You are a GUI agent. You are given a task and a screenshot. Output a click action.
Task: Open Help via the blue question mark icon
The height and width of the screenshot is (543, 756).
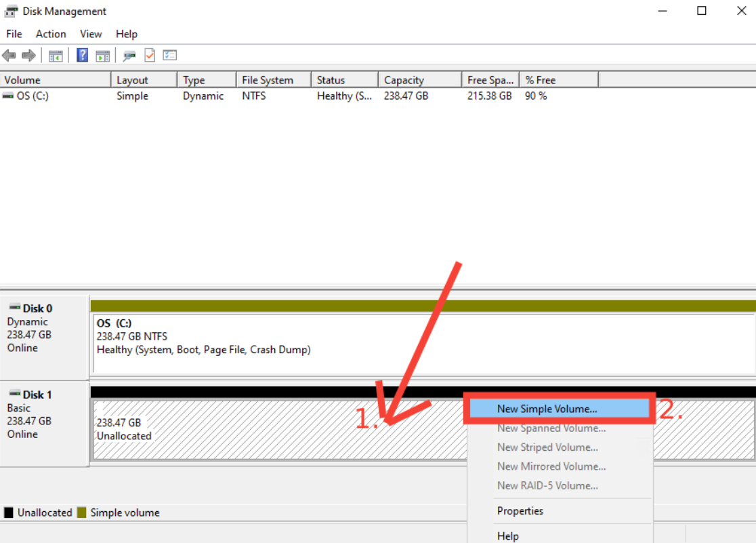click(83, 56)
